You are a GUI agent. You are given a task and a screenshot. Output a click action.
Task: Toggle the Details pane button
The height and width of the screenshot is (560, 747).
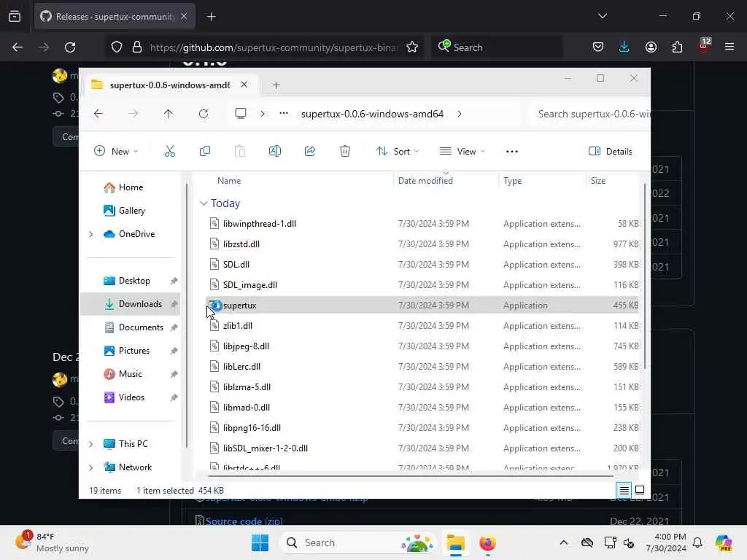tap(611, 152)
